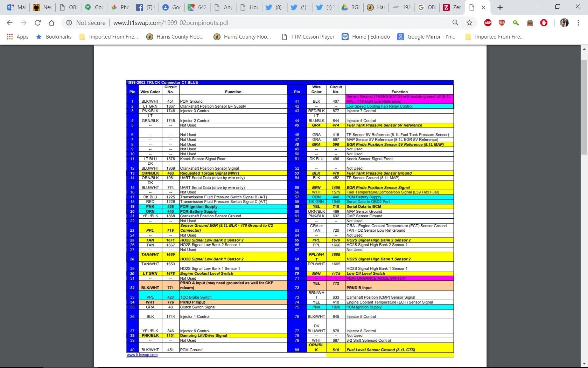Click the user profile avatar

564,23
